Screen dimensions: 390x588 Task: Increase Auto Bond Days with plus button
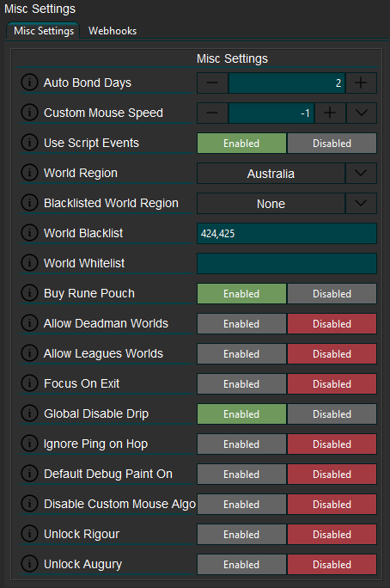pos(361,83)
